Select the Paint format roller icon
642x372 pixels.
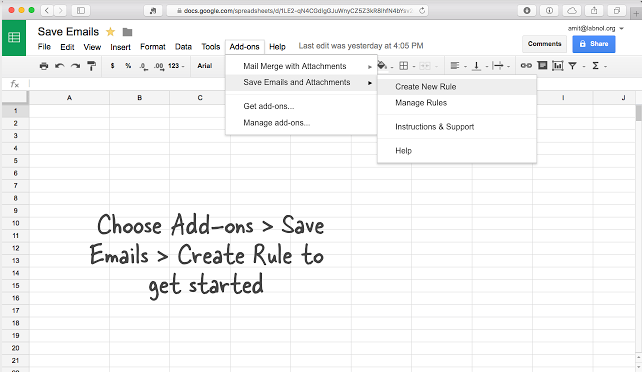coord(91,66)
